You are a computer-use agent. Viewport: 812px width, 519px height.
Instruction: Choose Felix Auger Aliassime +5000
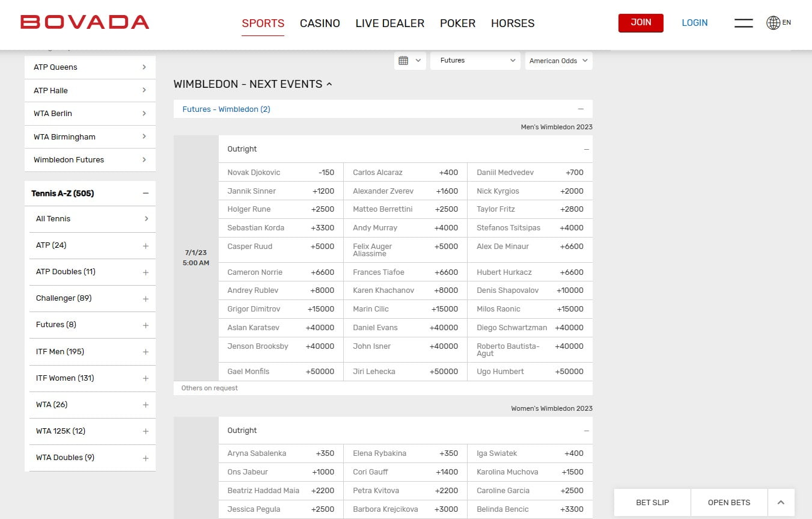point(405,250)
